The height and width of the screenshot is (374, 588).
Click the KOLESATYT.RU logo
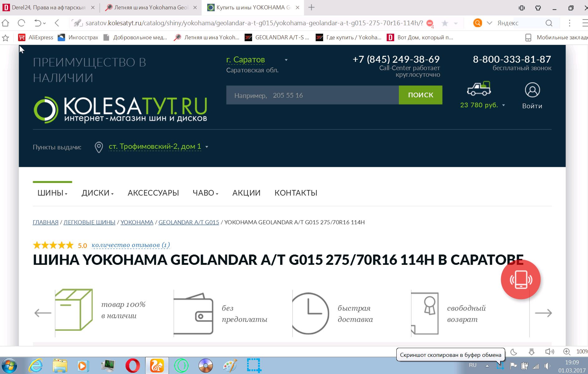[x=120, y=109]
